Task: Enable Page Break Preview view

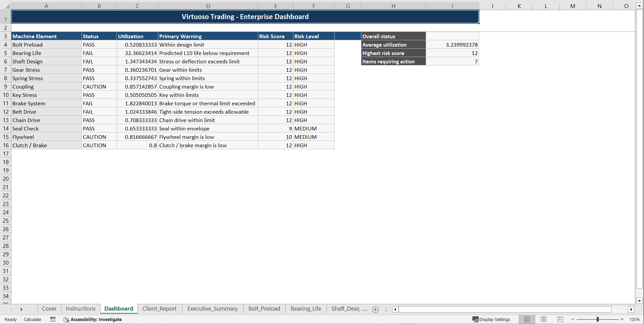Action: [x=560, y=319]
